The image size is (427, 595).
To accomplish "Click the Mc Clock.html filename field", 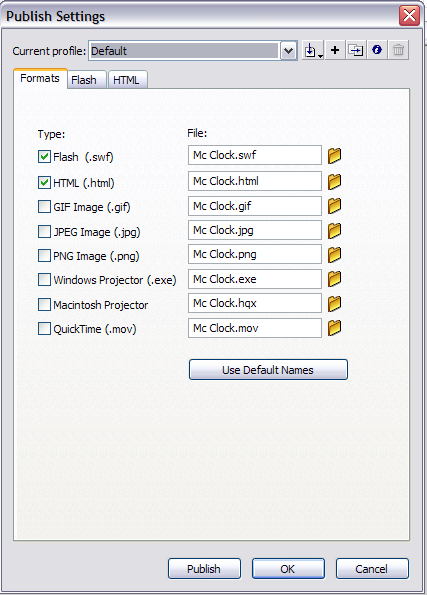I will tap(255, 181).
